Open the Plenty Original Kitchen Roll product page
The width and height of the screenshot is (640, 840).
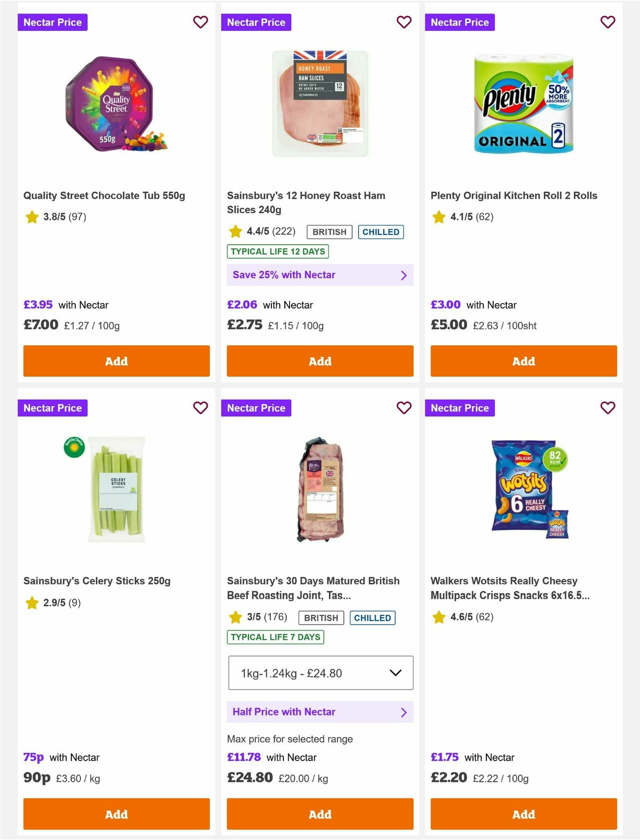(514, 196)
